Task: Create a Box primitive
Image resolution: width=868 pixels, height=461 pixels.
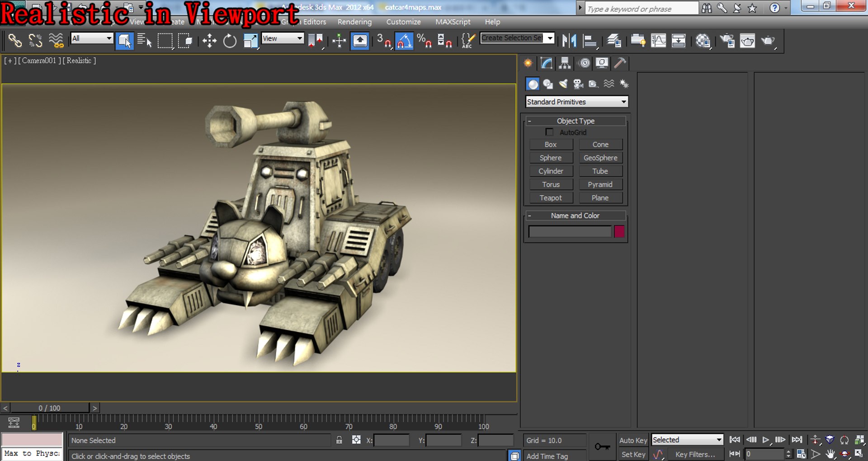Action: [551, 144]
